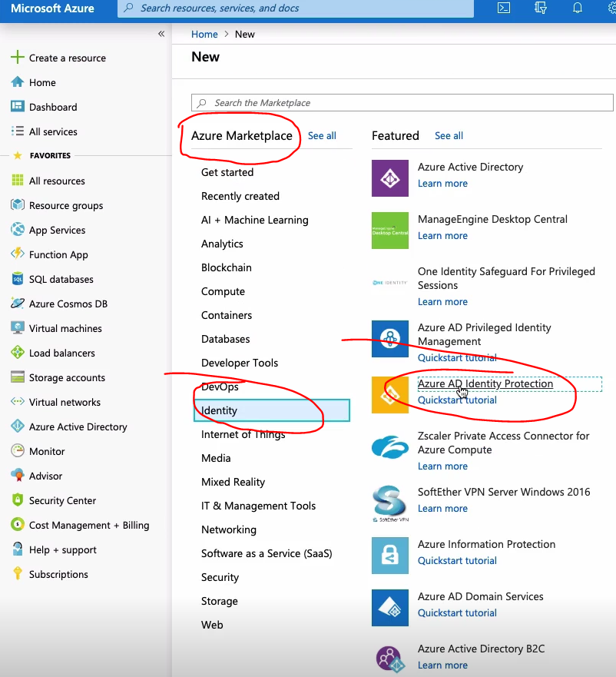Open All services from the sidebar
This screenshot has height=677, width=616.
pos(55,131)
